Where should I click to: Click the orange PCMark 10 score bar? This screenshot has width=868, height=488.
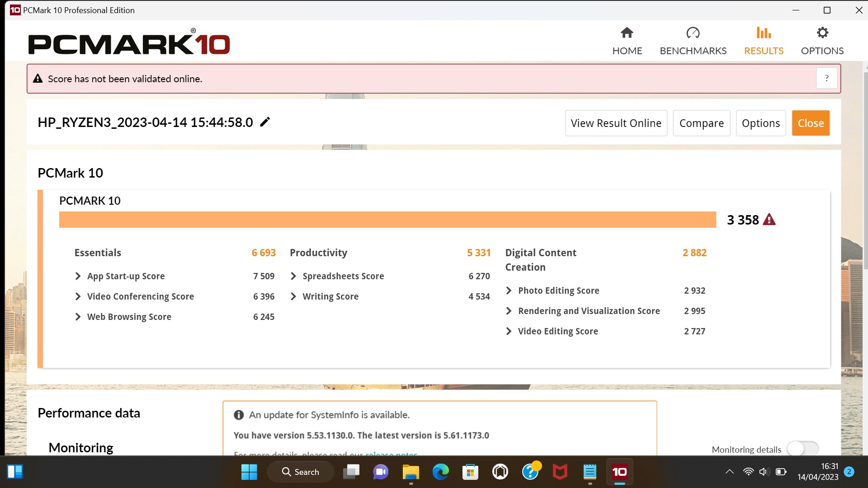tap(387, 220)
